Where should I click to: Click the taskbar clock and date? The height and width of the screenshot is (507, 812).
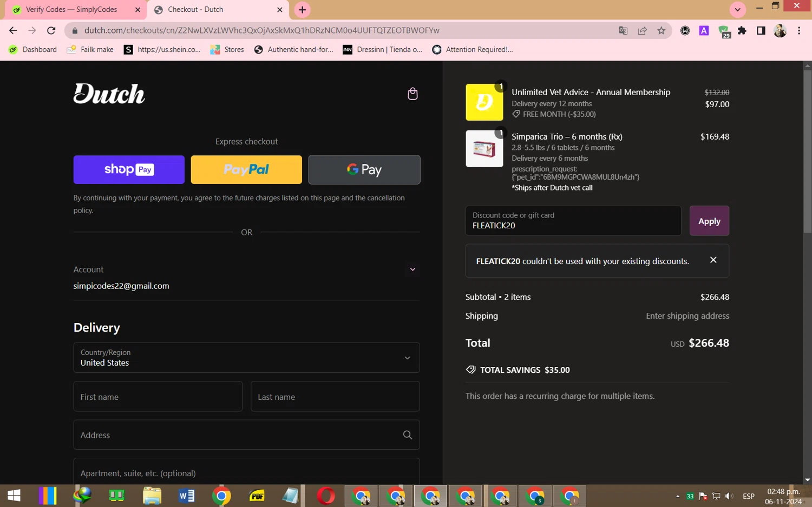pyautogui.click(x=783, y=496)
